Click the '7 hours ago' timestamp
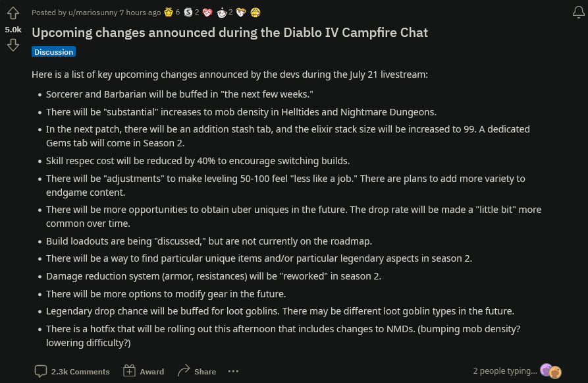Screen dimensions: 588x383 [x=140, y=13]
